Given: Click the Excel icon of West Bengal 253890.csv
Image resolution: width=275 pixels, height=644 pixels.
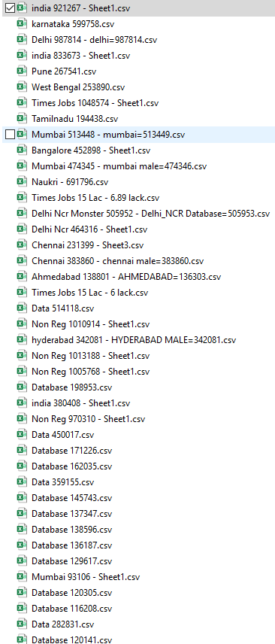Looking at the screenshot, I should [21, 87].
